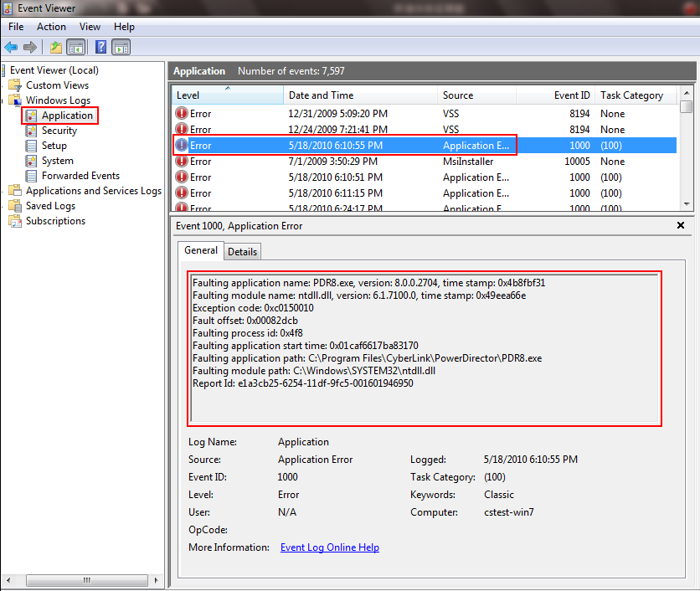The width and height of the screenshot is (700, 591).
Task: Open a saved log via the folder toolbar icon
Action: 55,47
